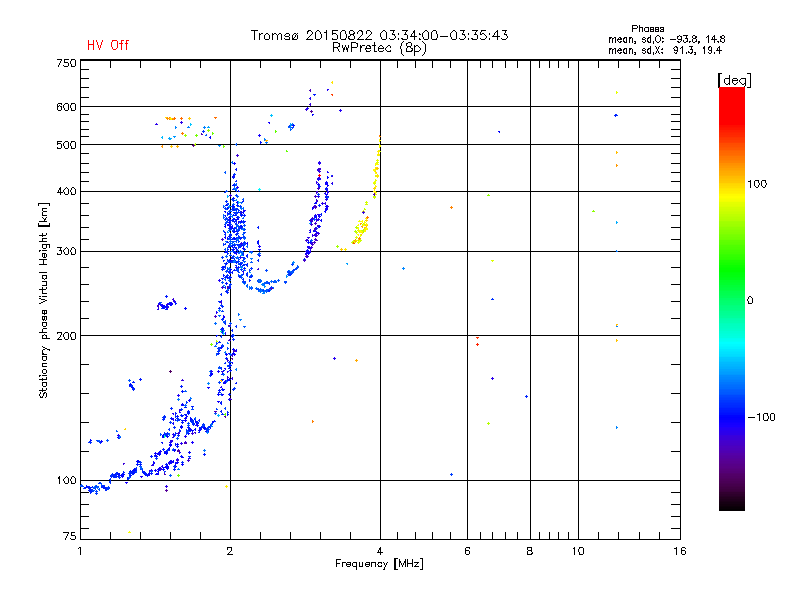Click the colorbar tick label '0'
This screenshot has height=600, width=800.
coord(750,300)
